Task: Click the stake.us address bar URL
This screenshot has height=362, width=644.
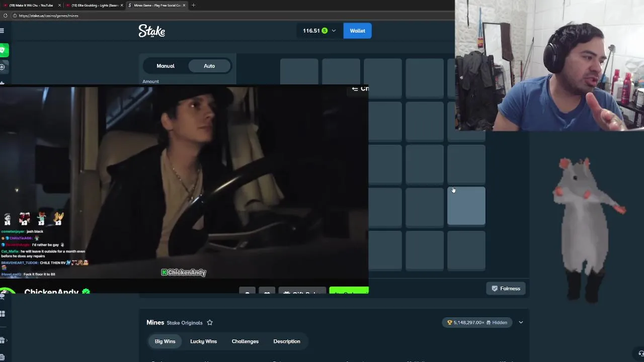Action: click(x=48, y=16)
